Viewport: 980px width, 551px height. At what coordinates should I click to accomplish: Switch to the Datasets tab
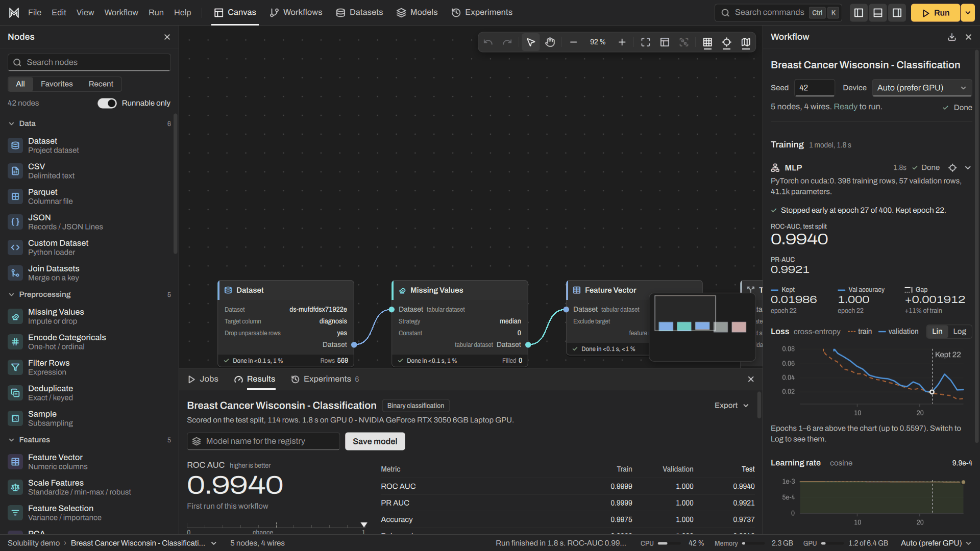(360, 13)
